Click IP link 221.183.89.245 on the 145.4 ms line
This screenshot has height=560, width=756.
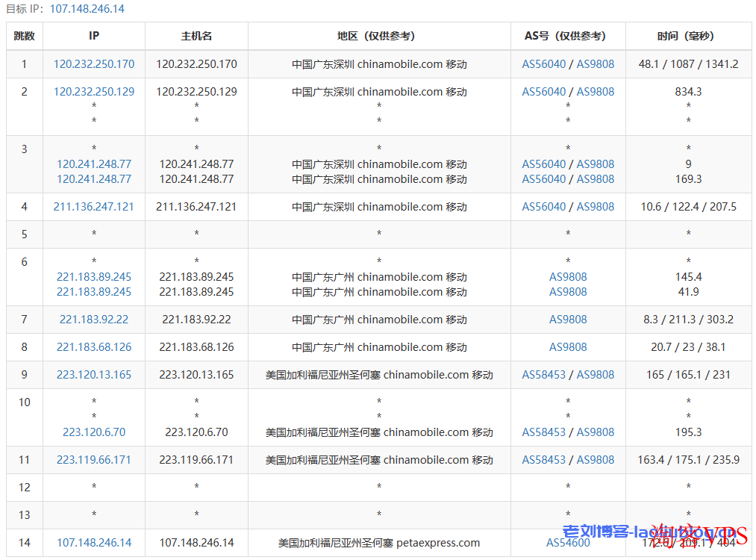pyautogui.click(x=94, y=277)
